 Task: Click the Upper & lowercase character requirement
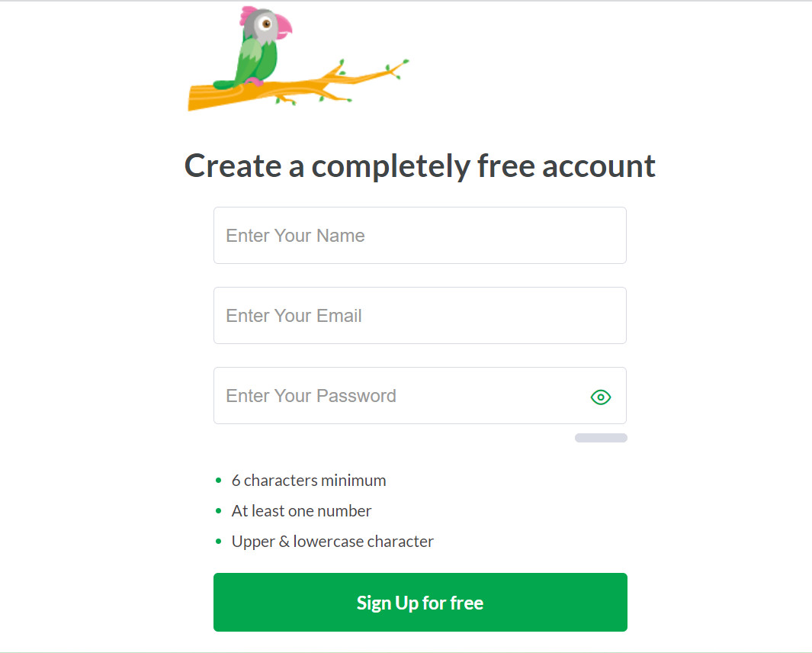pyautogui.click(x=332, y=542)
